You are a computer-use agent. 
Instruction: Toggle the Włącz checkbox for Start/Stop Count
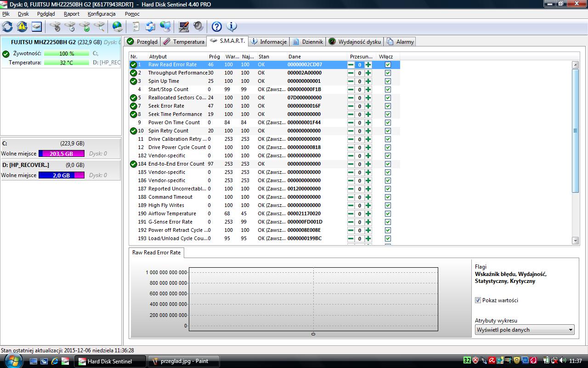point(388,90)
